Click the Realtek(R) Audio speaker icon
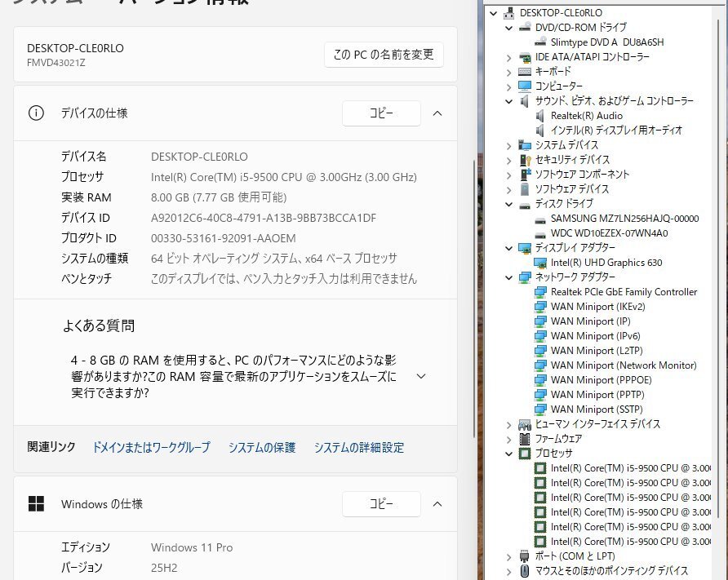 (x=540, y=116)
